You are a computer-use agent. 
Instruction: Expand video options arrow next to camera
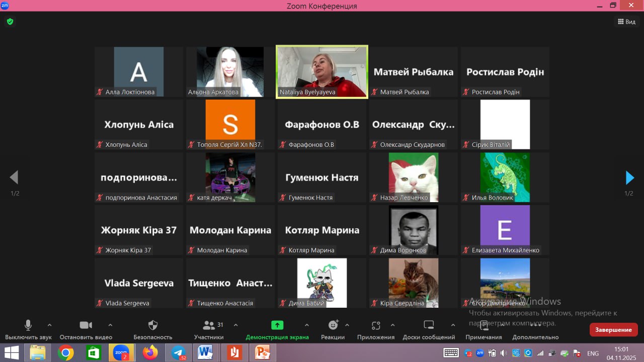(x=110, y=325)
